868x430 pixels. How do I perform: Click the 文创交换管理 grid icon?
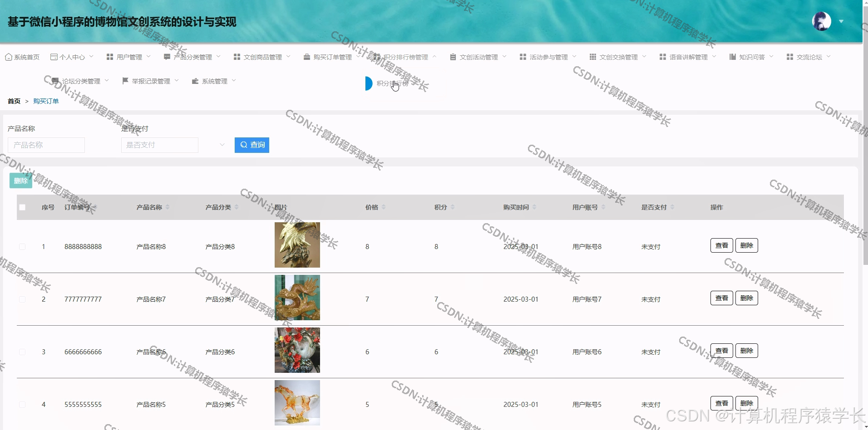(593, 57)
